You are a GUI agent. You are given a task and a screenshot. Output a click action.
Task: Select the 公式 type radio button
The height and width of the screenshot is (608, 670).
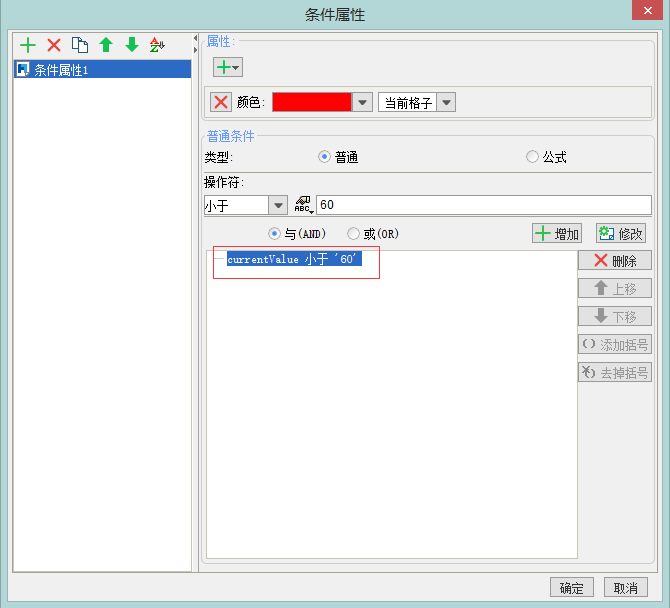coord(532,157)
